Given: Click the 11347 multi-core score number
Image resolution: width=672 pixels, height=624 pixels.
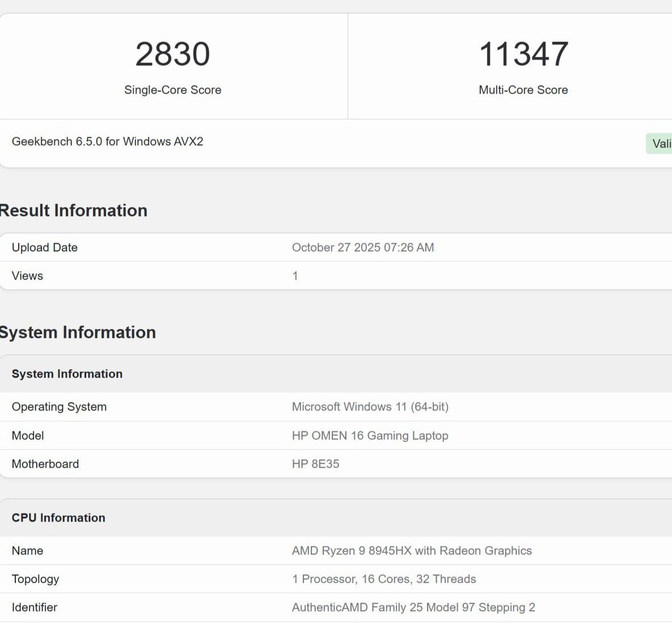Looking at the screenshot, I should click(523, 54).
